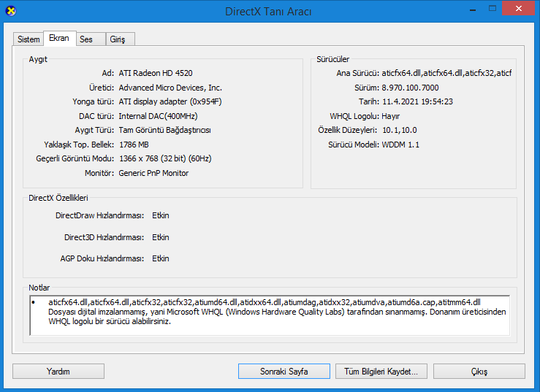The width and height of the screenshot is (540, 392).
Task: Click the Direct3D Hızlandırması label
Action: point(104,237)
